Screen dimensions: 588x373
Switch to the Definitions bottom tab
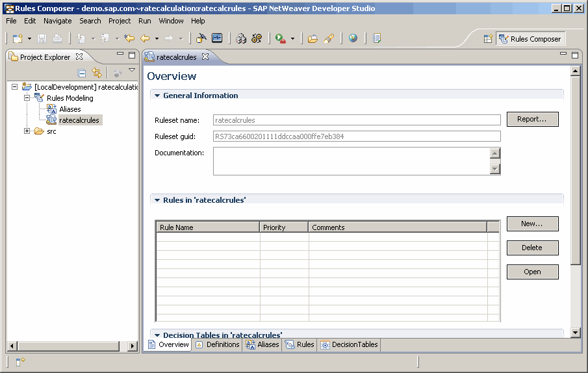click(x=218, y=344)
